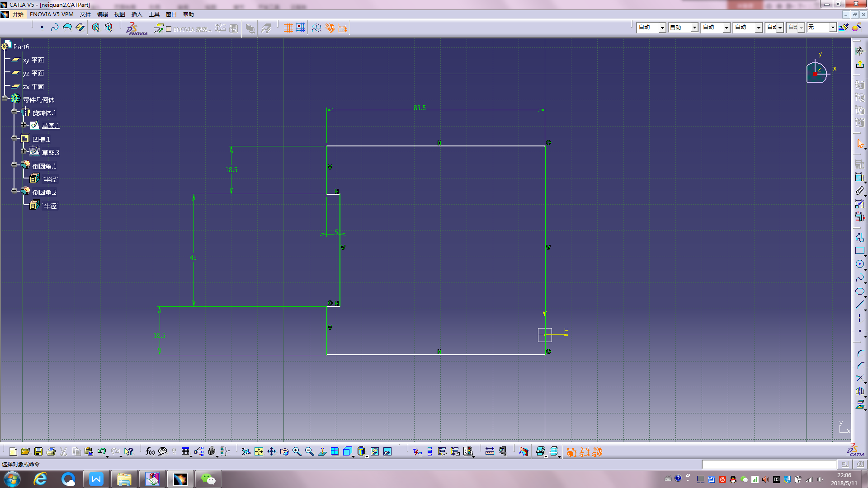Click the Exit Workbench icon
The image size is (868, 488).
859,64
